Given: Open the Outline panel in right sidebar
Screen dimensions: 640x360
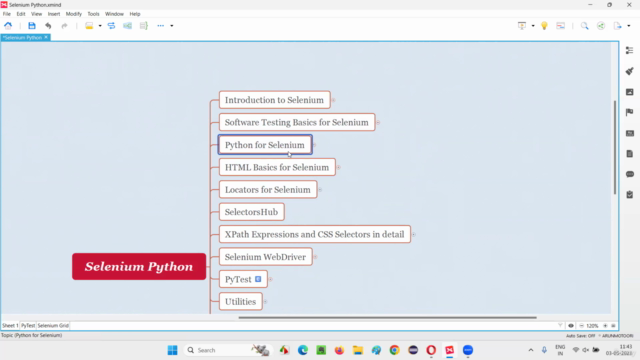Looking at the screenshot, I should 629,50.
